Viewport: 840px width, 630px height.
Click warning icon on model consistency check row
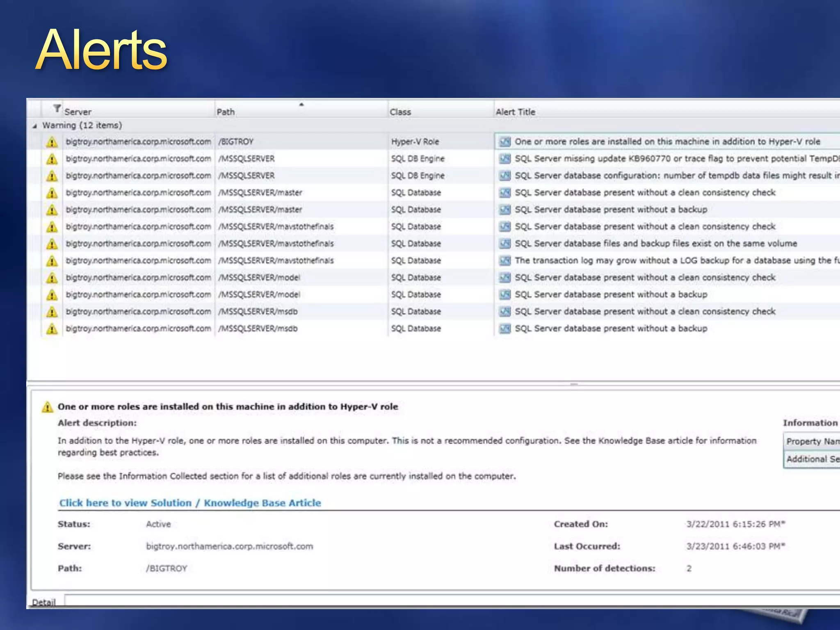pos(52,278)
